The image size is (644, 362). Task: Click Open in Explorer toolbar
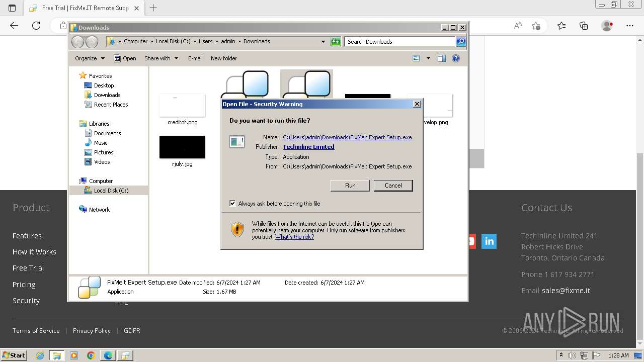tap(125, 58)
